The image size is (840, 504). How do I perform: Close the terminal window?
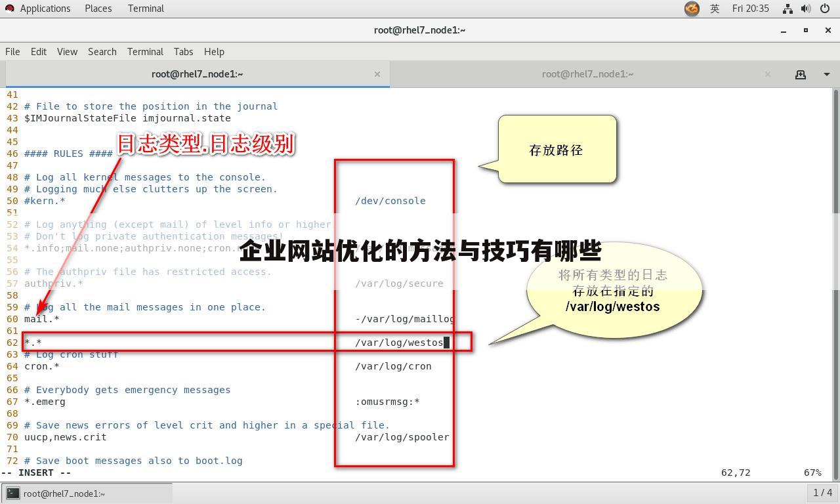point(828,30)
